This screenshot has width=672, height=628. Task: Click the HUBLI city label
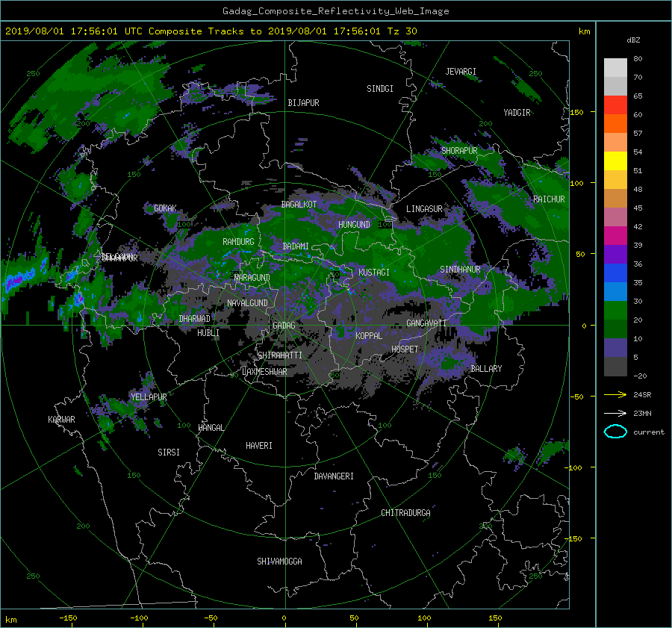click(x=208, y=332)
